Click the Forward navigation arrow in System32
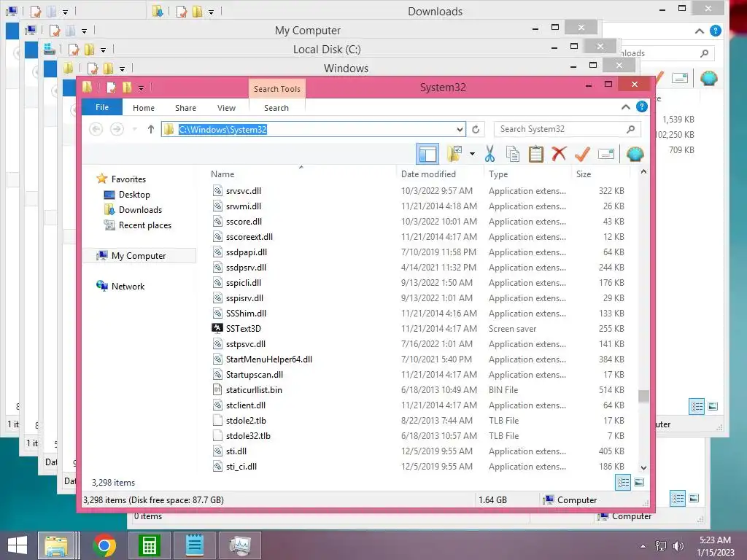Screen dimensions: 747x560 (117, 129)
